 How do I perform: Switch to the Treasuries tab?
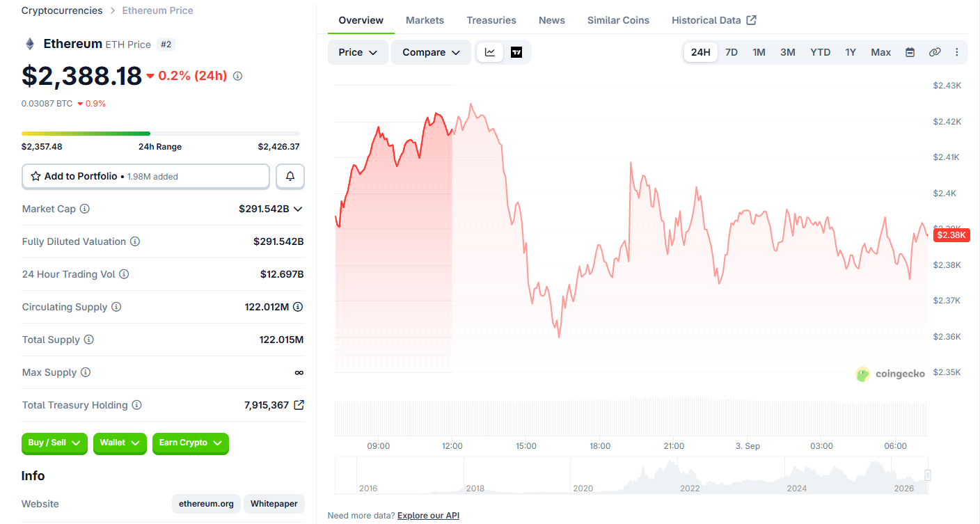pos(491,20)
